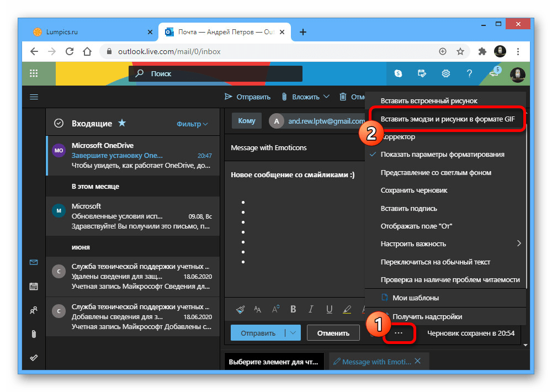Click the format painter icon
Viewport: 552px width, 392px height.
[x=241, y=310]
